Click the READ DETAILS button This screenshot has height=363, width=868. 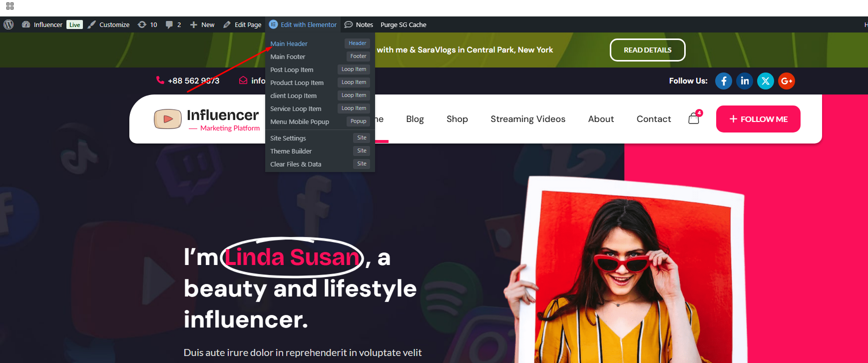[x=647, y=50]
